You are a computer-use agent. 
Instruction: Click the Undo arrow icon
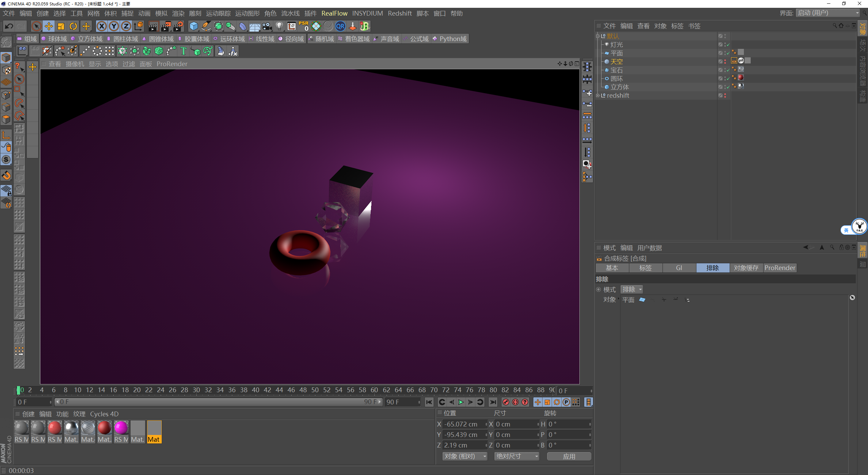(9, 26)
